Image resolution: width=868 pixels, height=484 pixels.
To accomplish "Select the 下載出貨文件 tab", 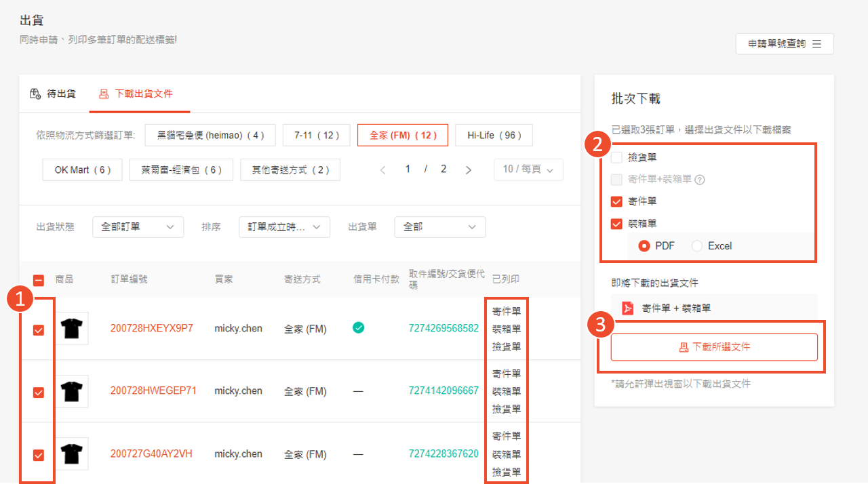I will (x=136, y=94).
